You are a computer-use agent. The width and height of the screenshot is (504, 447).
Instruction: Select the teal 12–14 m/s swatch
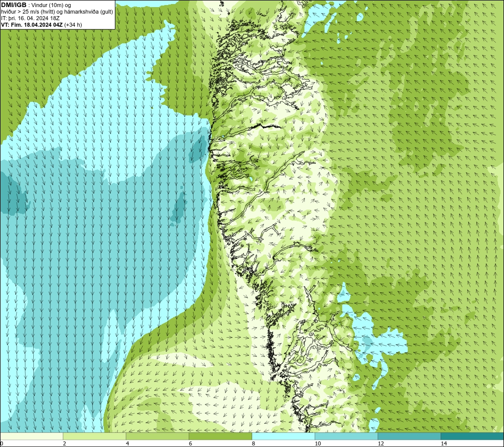tap(409, 436)
